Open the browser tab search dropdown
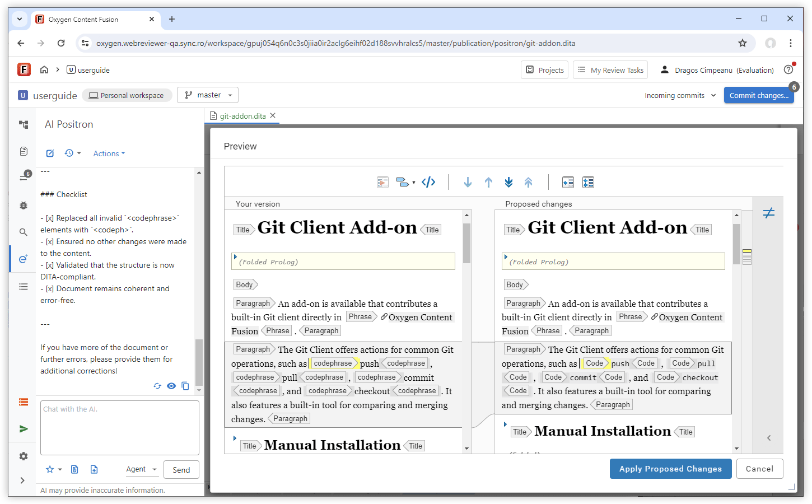The height and width of the screenshot is (504, 812). [20, 19]
